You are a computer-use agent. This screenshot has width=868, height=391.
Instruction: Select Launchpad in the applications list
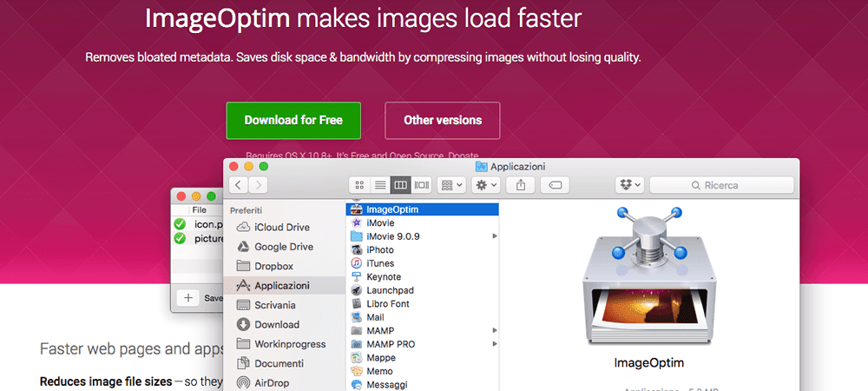(x=423, y=290)
